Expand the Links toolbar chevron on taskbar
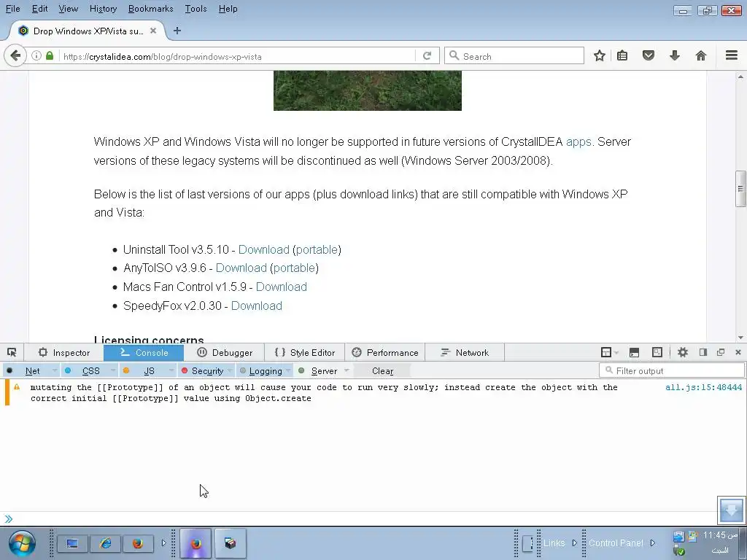The width and height of the screenshot is (747, 560). [x=575, y=542]
